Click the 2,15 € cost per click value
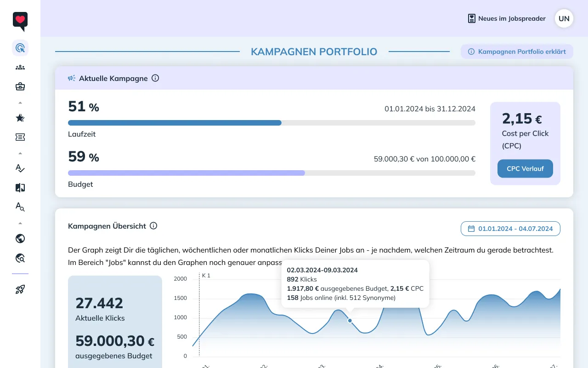 tap(522, 119)
